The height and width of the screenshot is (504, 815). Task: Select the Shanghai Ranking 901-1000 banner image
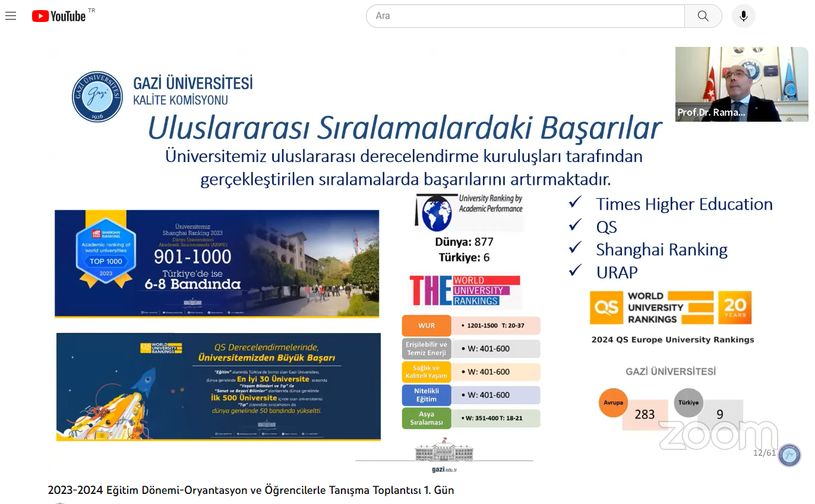[217, 264]
